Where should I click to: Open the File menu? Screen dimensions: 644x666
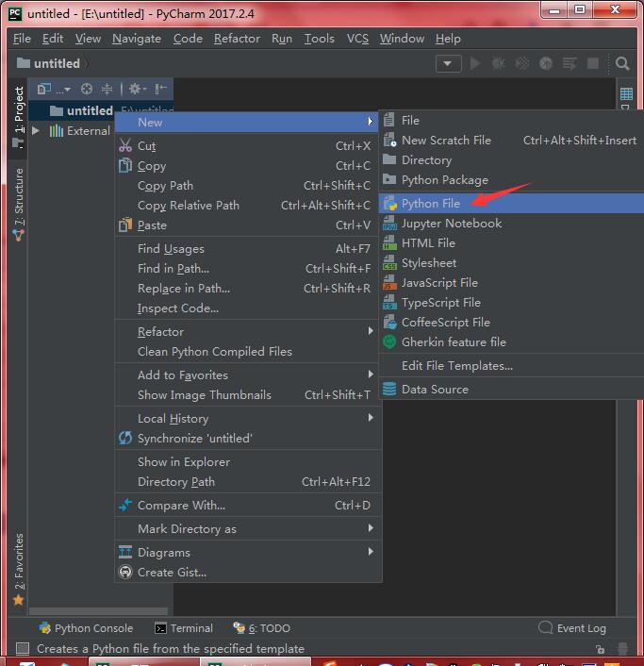click(x=22, y=39)
